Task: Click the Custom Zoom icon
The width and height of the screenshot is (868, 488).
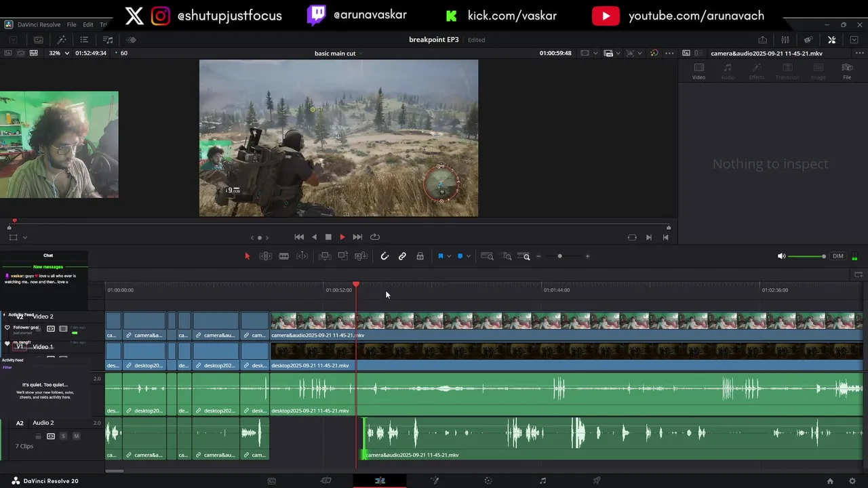Action: (x=524, y=256)
